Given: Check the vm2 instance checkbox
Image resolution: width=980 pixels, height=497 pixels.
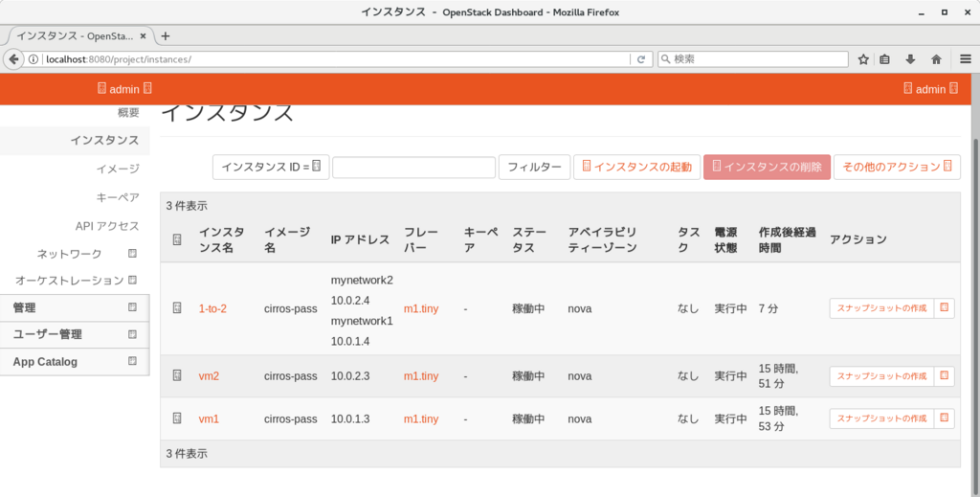Looking at the screenshot, I should [x=177, y=375].
